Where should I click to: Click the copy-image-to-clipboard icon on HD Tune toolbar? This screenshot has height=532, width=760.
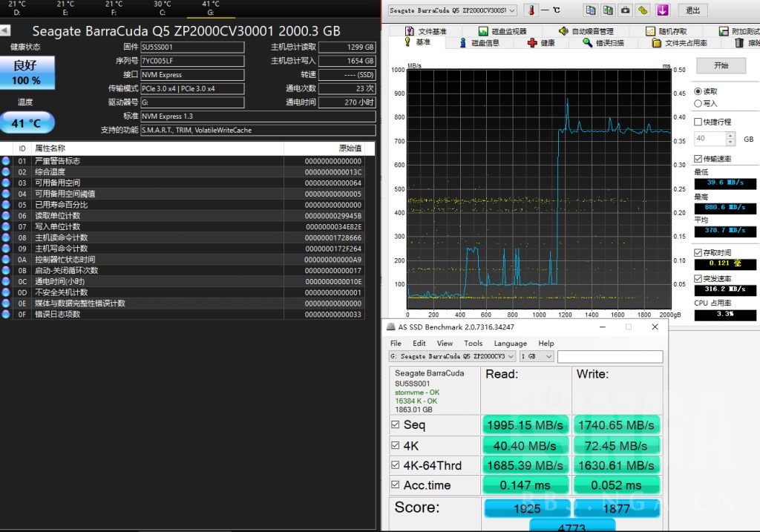pyautogui.click(x=609, y=10)
